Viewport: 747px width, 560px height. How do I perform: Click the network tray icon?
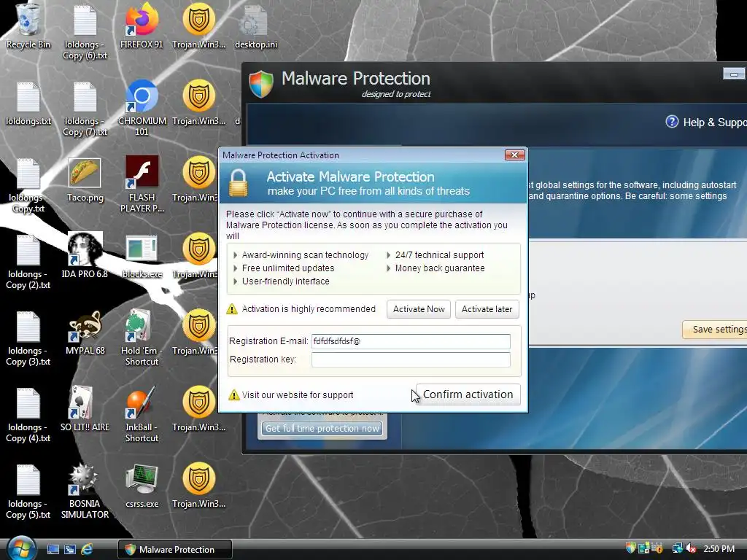click(677, 548)
